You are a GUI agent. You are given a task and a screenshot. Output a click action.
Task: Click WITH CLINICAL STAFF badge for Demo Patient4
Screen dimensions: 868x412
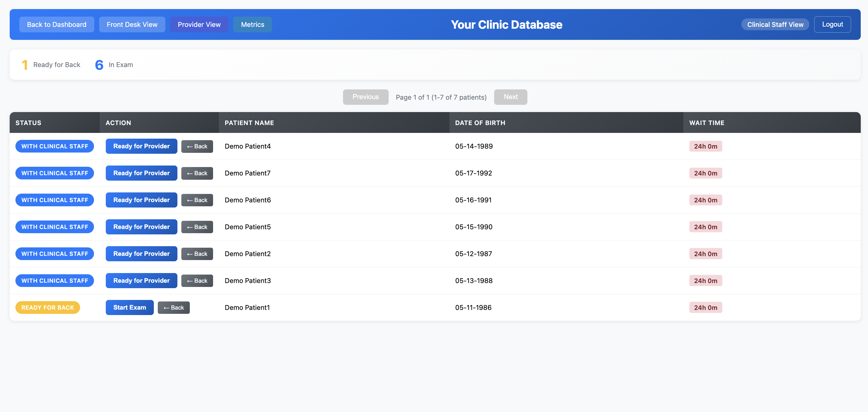point(55,146)
